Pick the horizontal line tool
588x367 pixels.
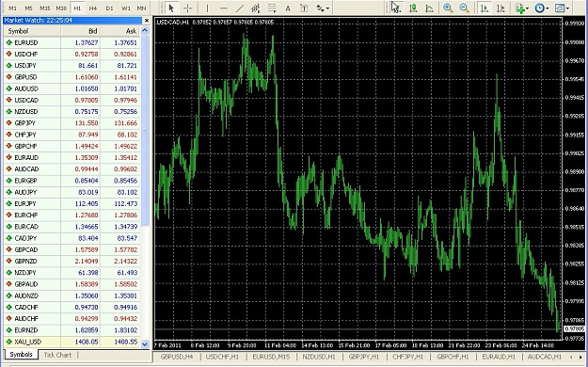[224, 8]
